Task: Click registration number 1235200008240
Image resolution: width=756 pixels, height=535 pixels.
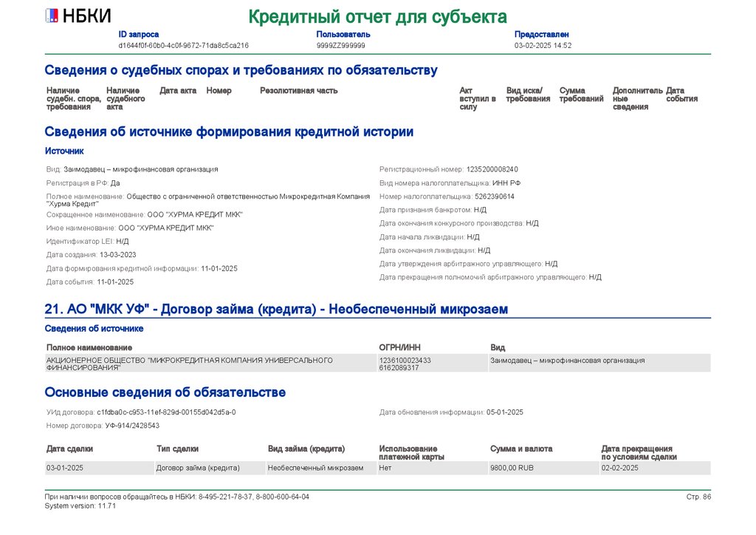Action: [492, 169]
